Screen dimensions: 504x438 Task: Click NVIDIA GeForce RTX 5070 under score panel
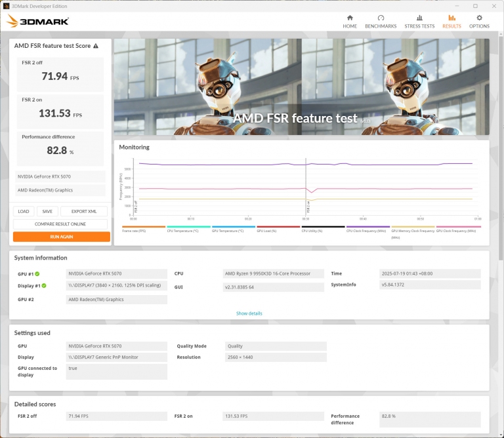[60, 176]
